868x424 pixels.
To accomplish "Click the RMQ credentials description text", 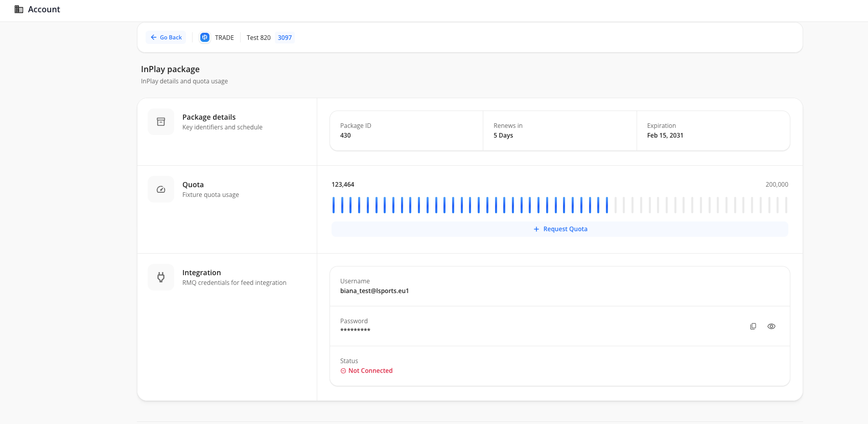I will [x=234, y=283].
